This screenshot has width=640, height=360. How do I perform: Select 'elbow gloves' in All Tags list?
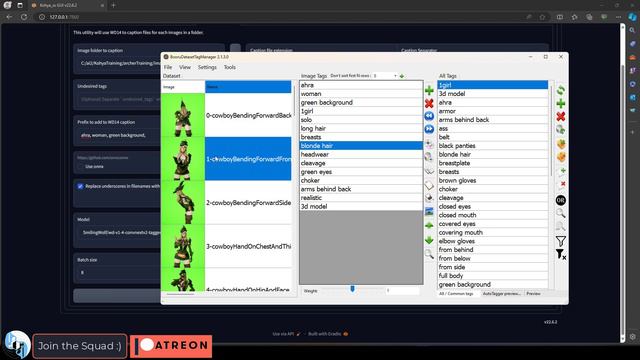pyautogui.click(x=492, y=241)
